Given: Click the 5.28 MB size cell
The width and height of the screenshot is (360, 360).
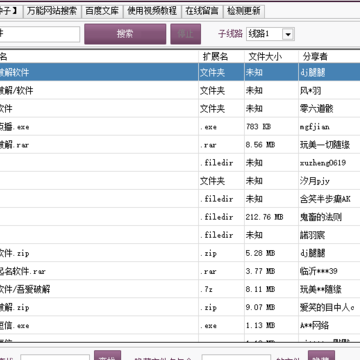Looking at the screenshot, I should tap(260, 253).
